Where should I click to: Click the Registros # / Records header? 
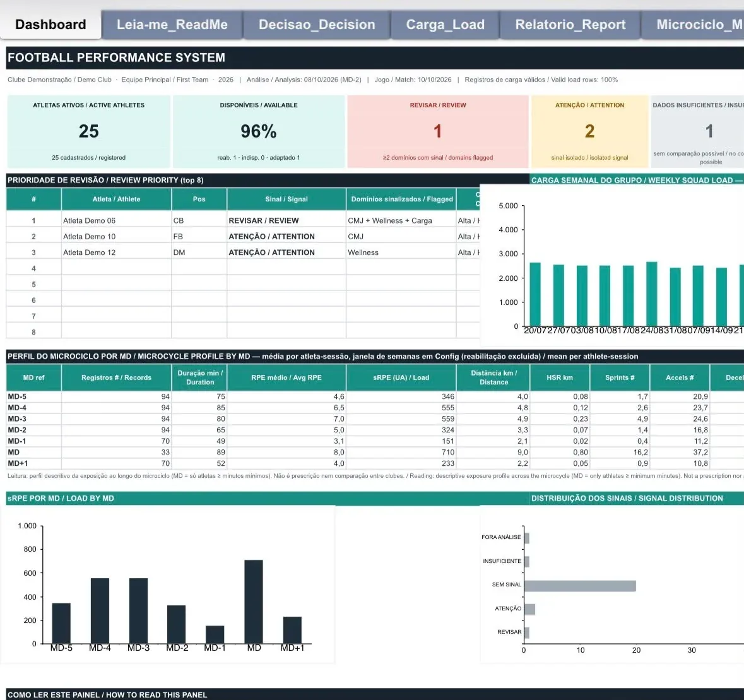pyautogui.click(x=116, y=377)
